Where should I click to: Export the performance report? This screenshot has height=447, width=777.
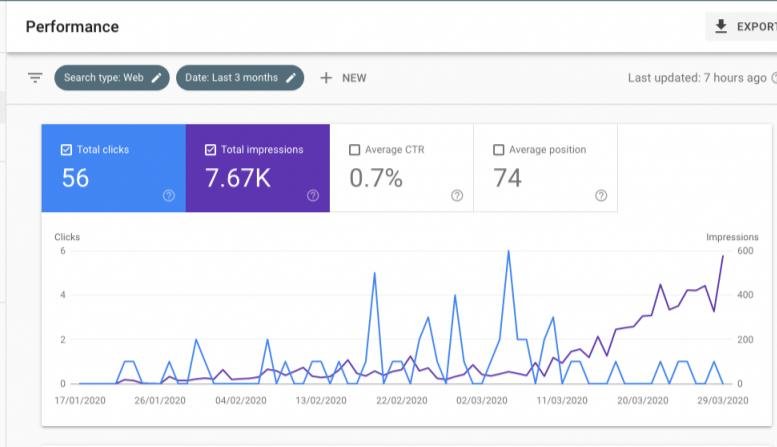tap(741, 26)
